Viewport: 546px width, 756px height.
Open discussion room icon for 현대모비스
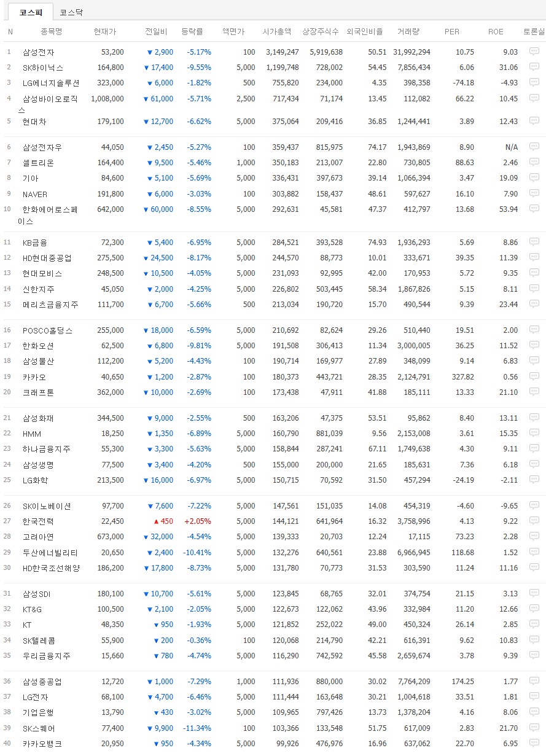tap(534, 273)
